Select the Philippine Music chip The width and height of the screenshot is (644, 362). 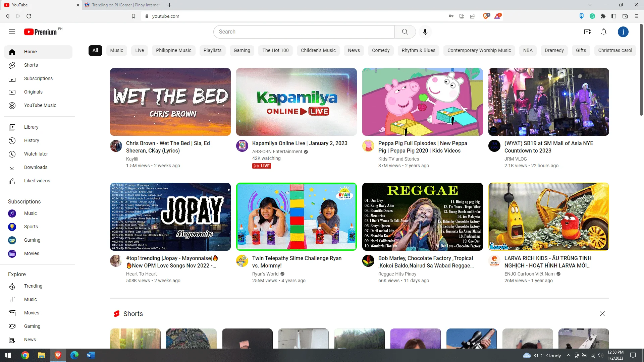pos(173,51)
